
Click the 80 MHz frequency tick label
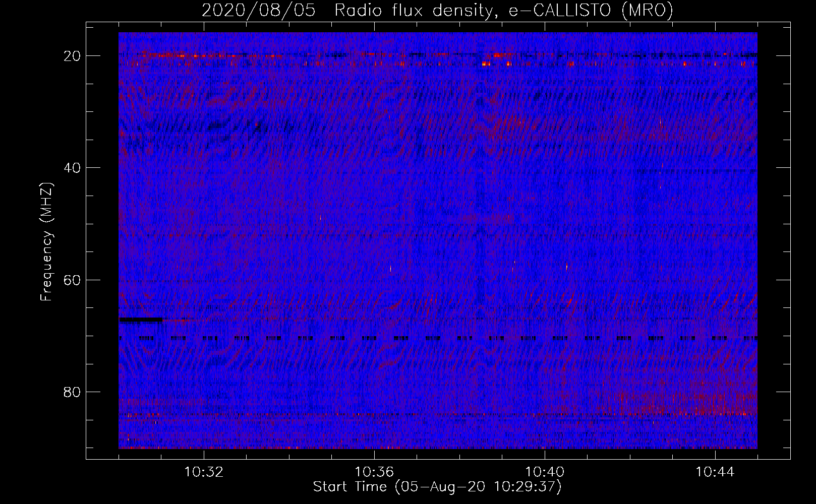72,392
